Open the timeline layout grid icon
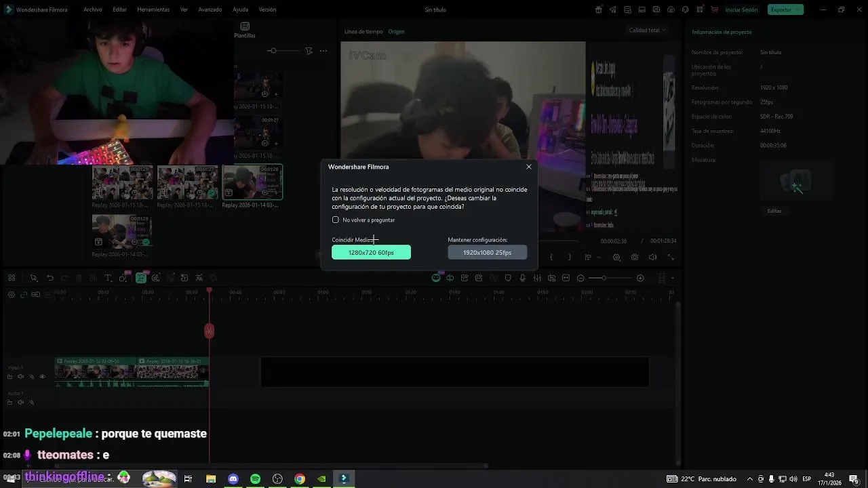This screenshot has height=488, width=868. coord(12,278)
